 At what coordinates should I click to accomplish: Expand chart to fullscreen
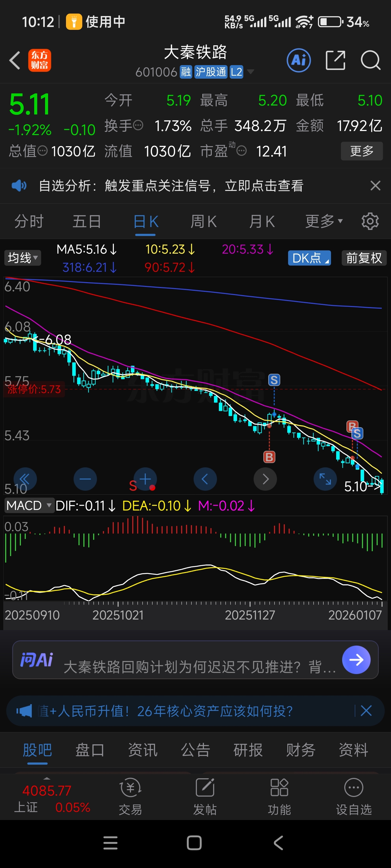(325, 479)
